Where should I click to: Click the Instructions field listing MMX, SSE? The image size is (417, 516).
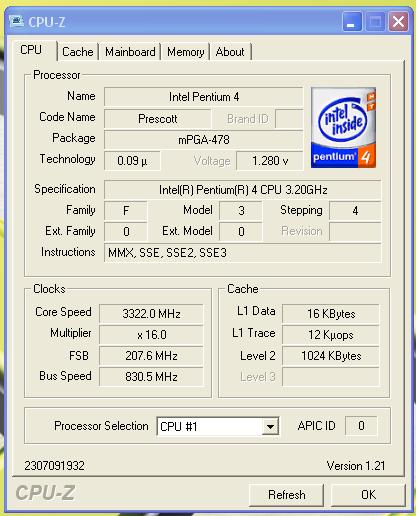point(243,253)
